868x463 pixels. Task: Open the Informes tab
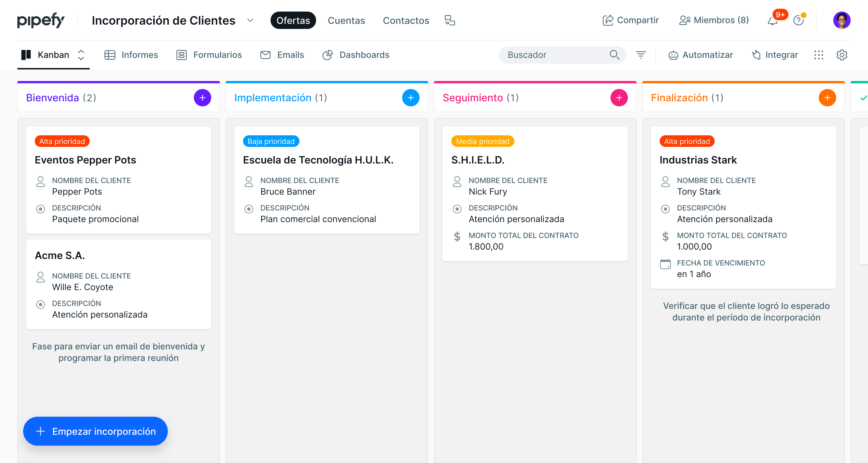(x=131, y=55)
